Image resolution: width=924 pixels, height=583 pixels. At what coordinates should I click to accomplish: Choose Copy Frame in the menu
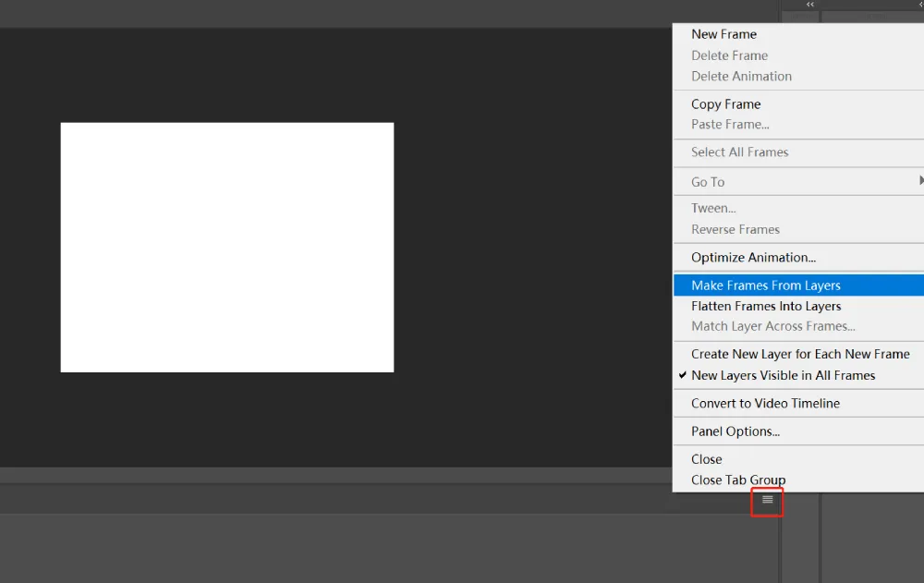725,104
